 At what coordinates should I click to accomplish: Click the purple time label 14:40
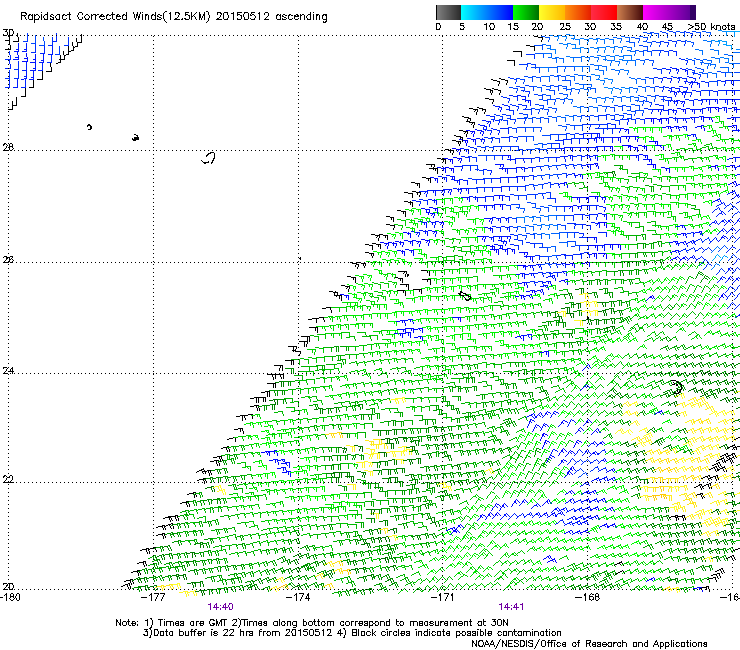[x=220, y=607]
